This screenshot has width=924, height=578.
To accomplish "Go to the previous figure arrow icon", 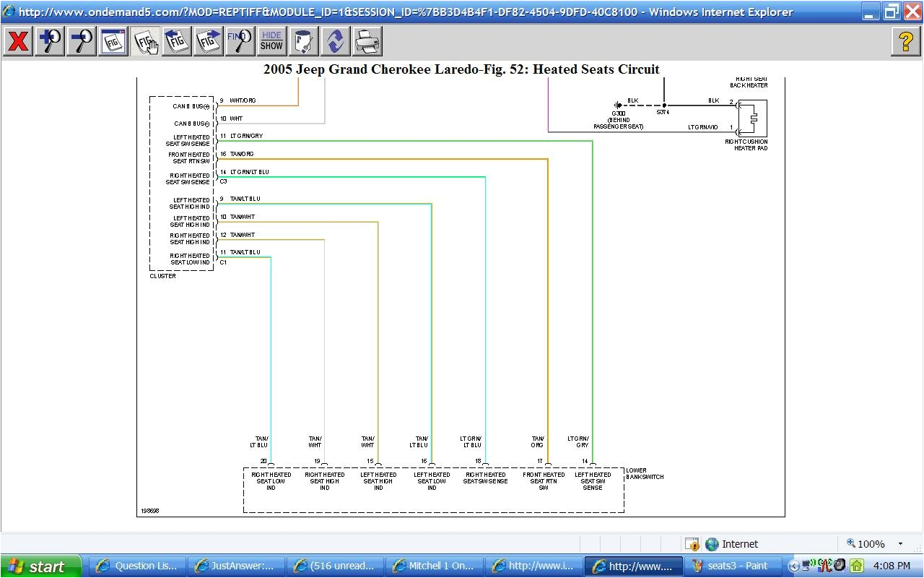I will [177, 40].
